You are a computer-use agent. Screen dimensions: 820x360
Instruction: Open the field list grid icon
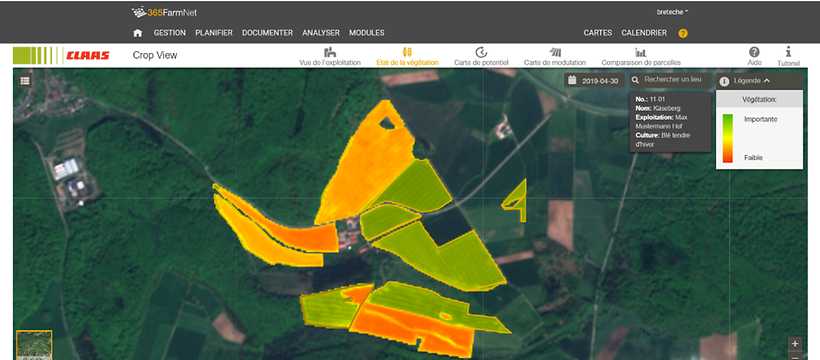[25, 81]
